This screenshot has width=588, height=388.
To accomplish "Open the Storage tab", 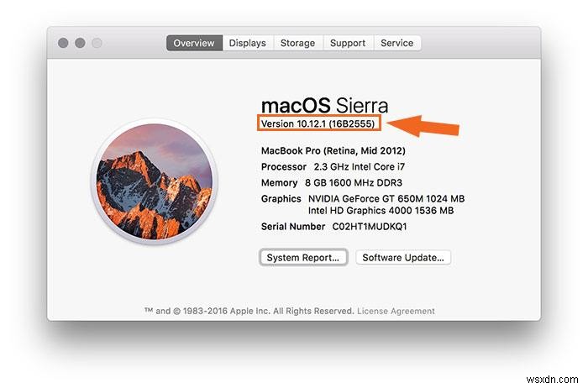I will coord(297,43).
